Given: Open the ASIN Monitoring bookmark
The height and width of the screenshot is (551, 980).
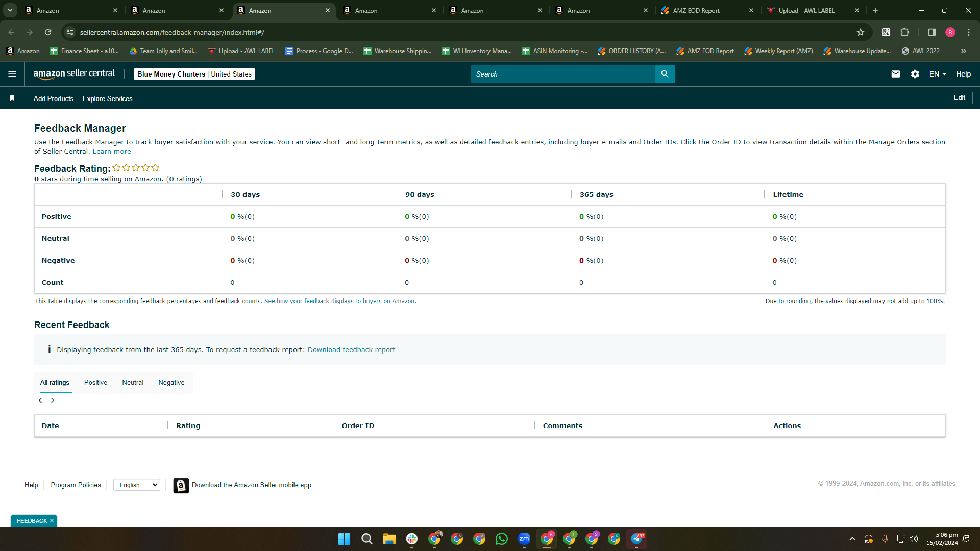Looking at the screenshot, I should coord(555,51).
